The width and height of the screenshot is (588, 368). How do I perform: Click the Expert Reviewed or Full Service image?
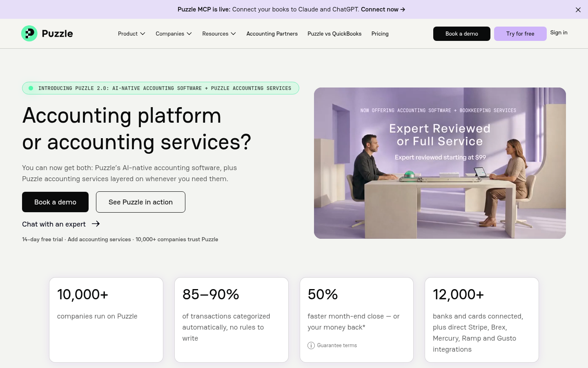[440, 163]
